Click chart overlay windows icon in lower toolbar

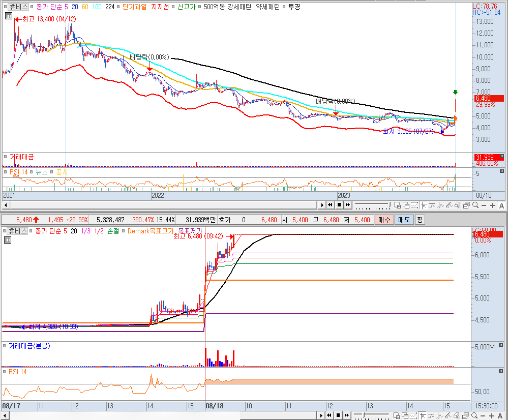point(405,416)
